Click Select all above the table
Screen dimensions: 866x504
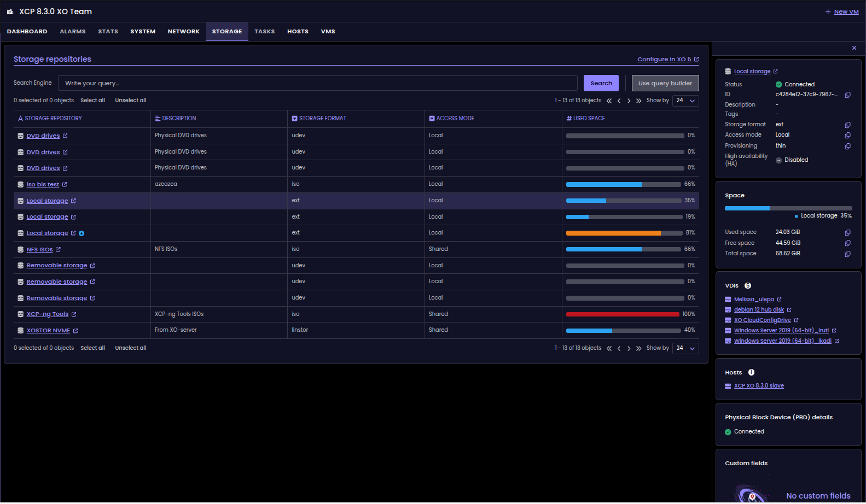click(x=92, y=101)
